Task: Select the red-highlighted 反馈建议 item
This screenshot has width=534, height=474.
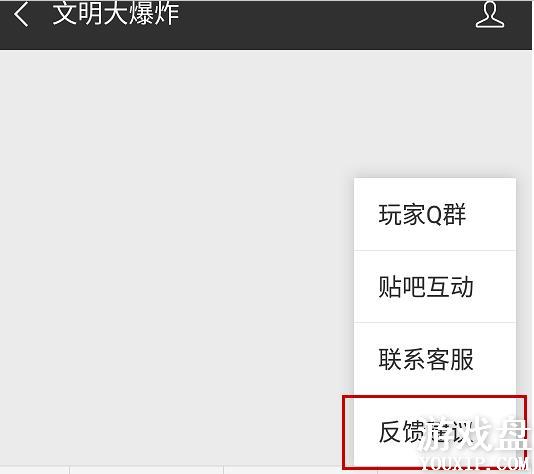Action: (x=435, y=432)
